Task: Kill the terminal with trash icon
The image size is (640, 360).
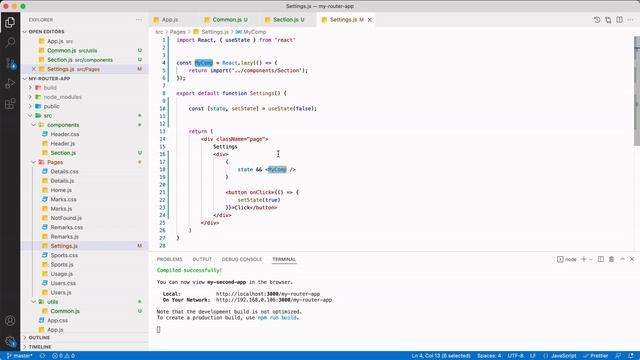Action: click(x=611, y=259)
